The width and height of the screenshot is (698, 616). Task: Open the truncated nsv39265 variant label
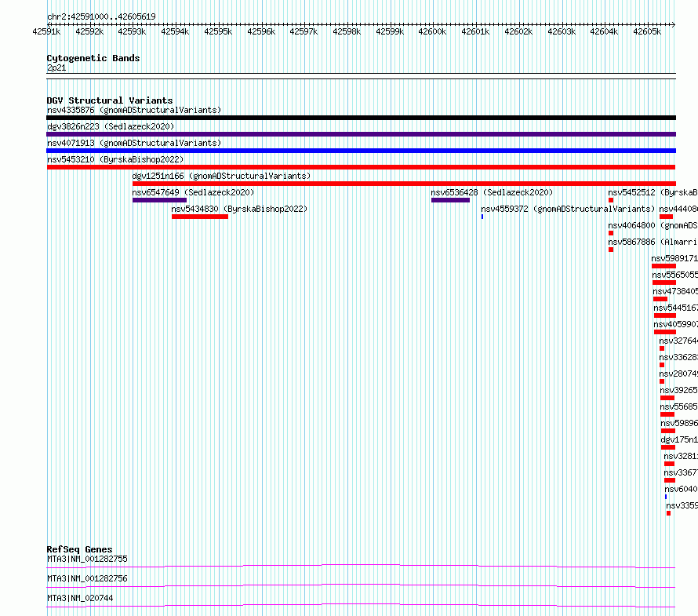tap(679, 390)
